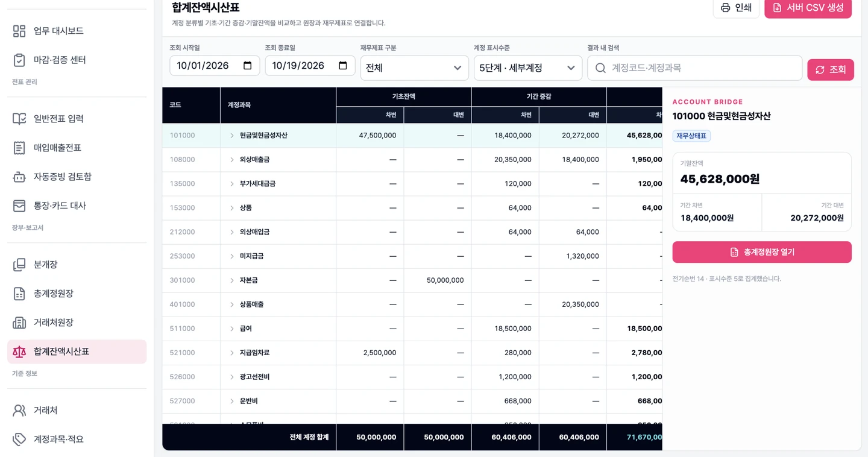Open 업무 대시보드 from sidebar
This screenshot has width=868, height=457.
point(77,31)
